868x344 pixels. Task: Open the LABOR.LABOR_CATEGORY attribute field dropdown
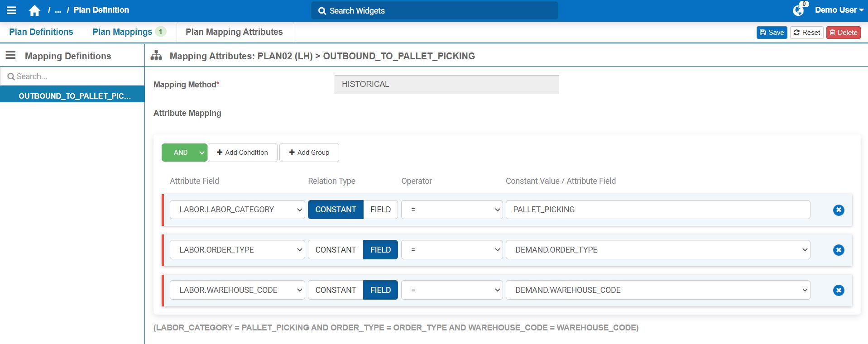(x=237, y=210)
